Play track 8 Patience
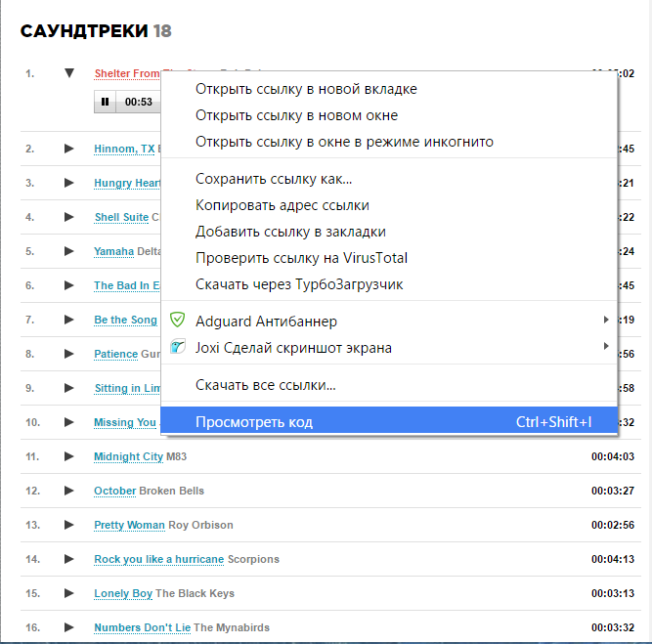The height and width of the screenshot is (644, 652). [x=69, y=354]
